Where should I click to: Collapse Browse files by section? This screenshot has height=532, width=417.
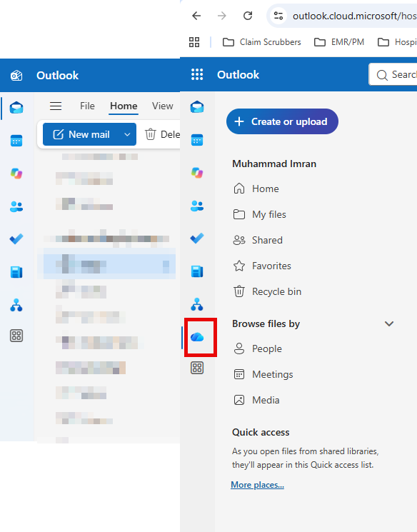[389, 323]
